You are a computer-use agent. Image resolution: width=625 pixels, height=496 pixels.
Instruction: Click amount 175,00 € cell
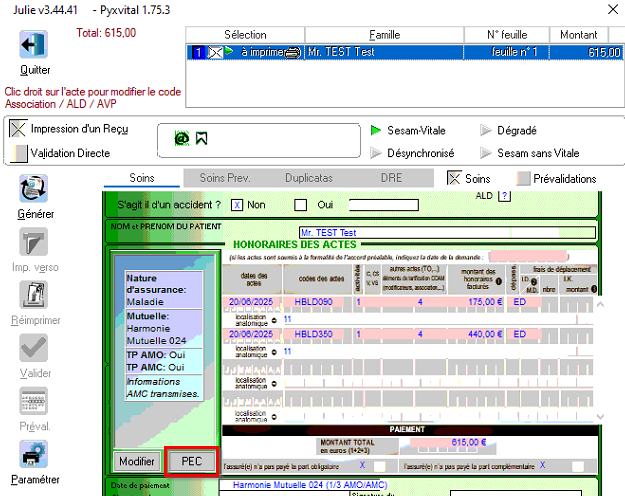tap(477, 302)
